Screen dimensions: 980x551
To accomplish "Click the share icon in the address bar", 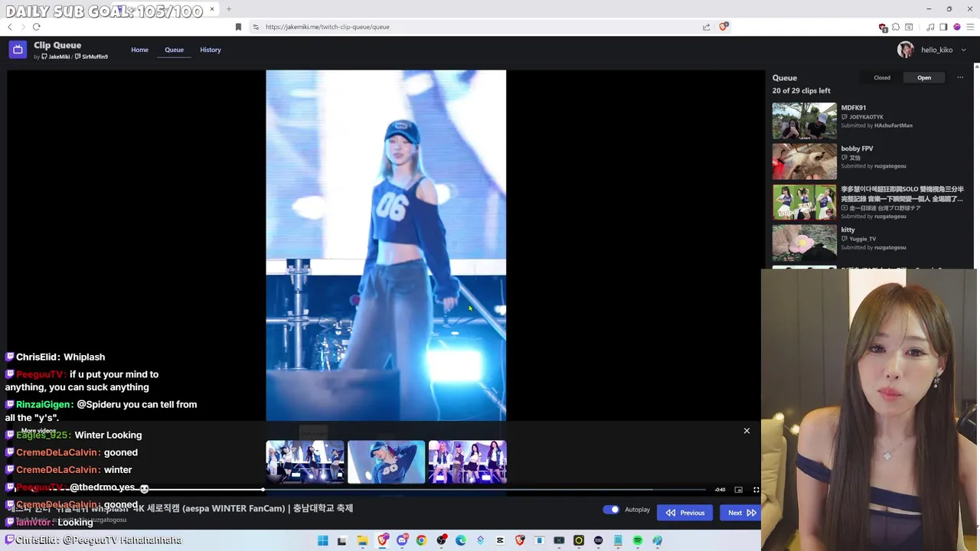I will (706, 27).
